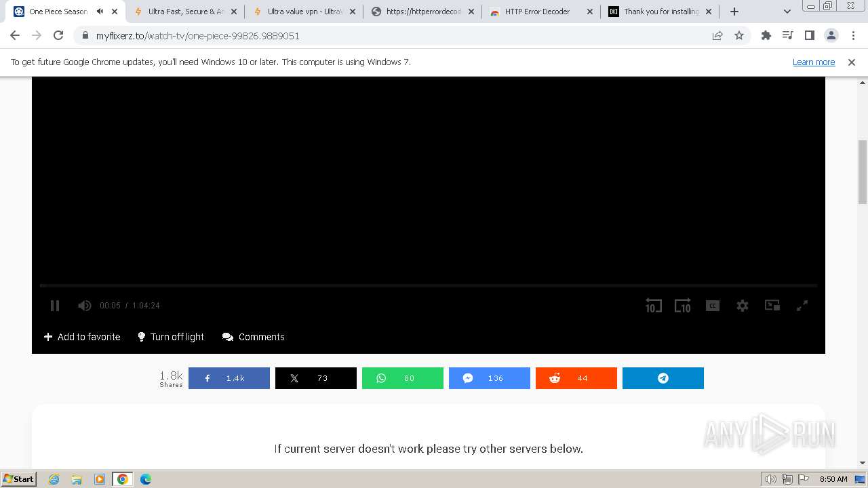Share this page icon in address bar
The image size is (868, 488).
pos(717,36)
